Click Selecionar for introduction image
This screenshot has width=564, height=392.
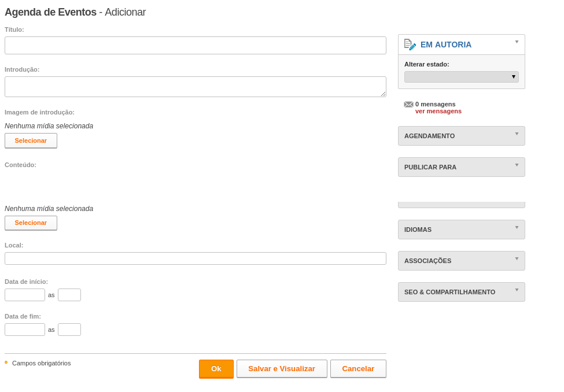(x=31, y=140)
